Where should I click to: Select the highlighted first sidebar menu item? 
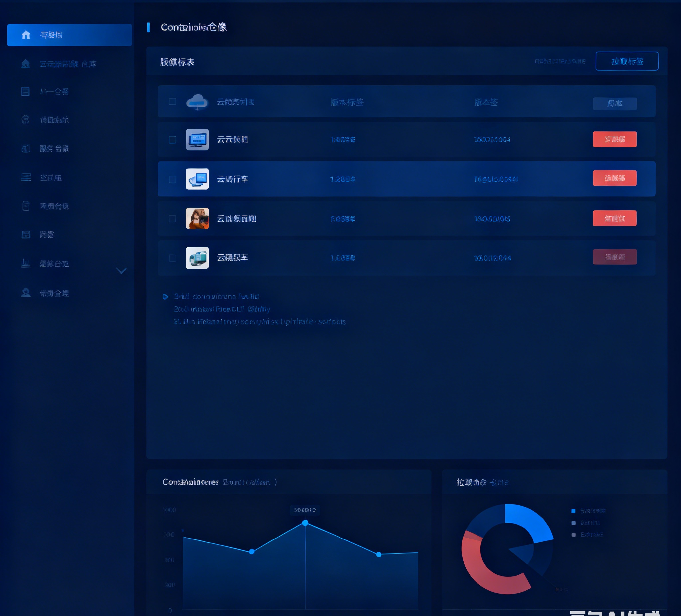(x=69, y=35)
